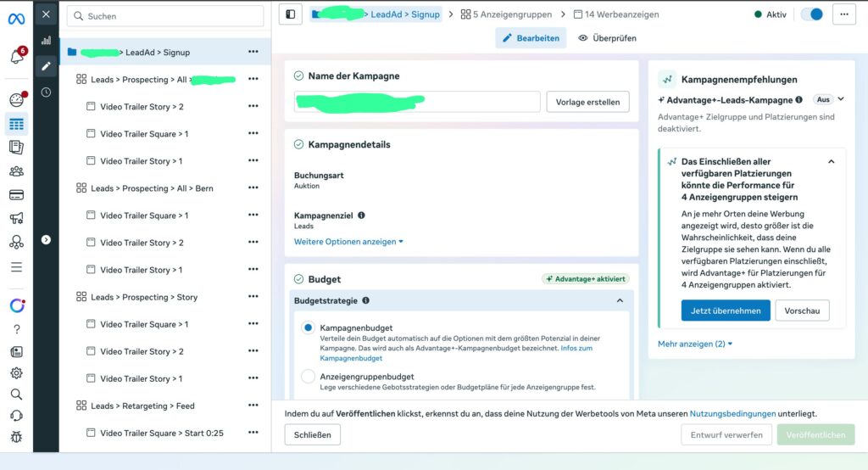868x470 pixels.
Task: Click Entwurf verwerfen button
Action: pyautogui.click(x=726, y=434)
